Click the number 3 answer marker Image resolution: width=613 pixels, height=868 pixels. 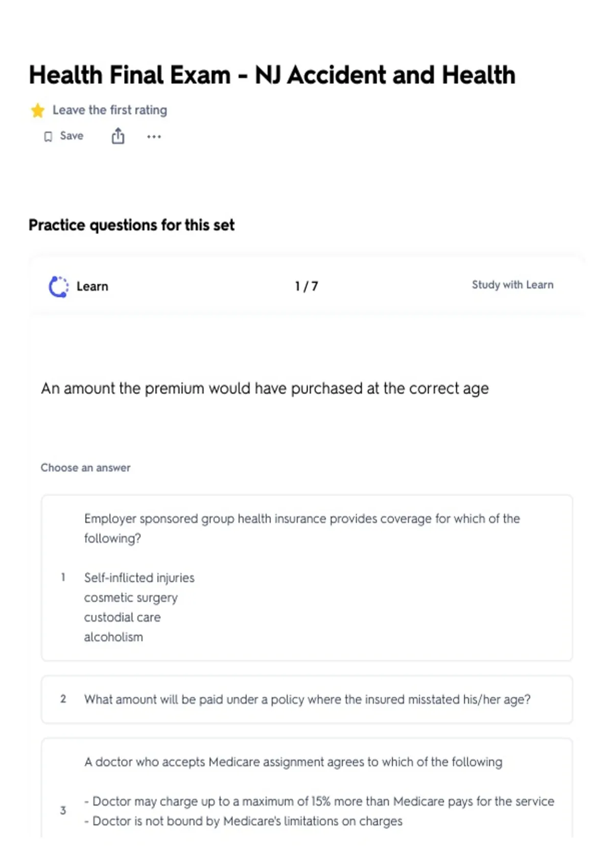pos(63,810)
